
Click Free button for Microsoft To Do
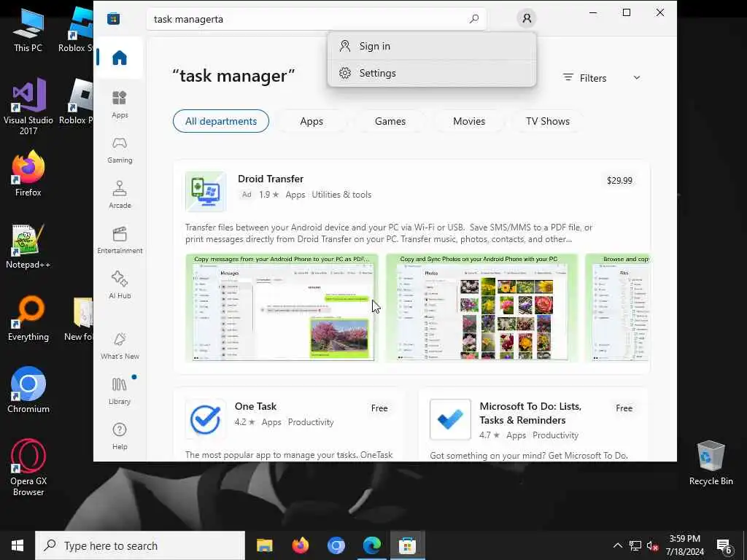pyautogui.click(x=624, y=408)
